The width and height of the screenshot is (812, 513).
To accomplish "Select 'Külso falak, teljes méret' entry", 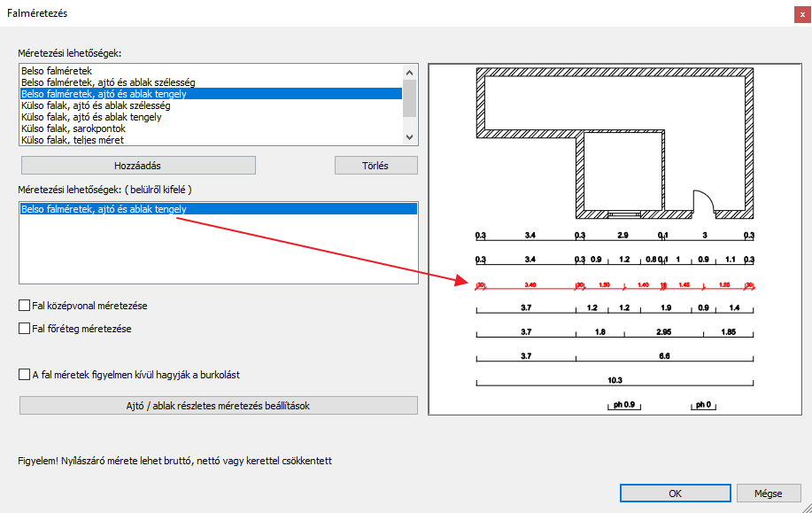I will [x=73, y=140].
